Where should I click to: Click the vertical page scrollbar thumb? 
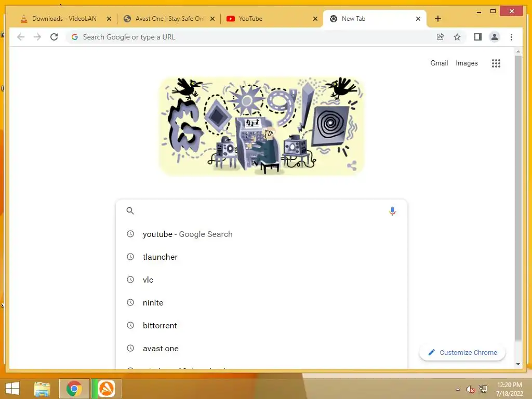[518, 198]
